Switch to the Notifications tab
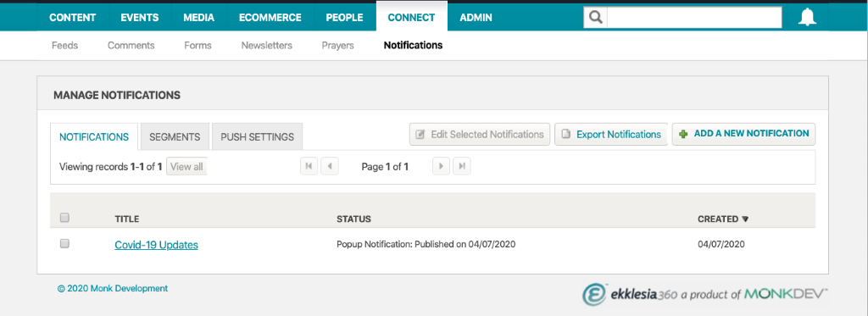The width and height of the screenshot is (868, 316). (x=94, y=136)
